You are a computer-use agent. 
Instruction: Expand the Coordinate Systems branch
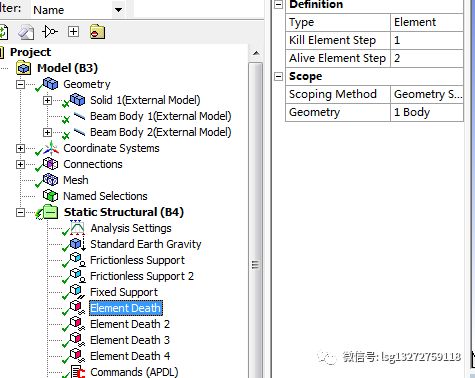click(20, 148)
